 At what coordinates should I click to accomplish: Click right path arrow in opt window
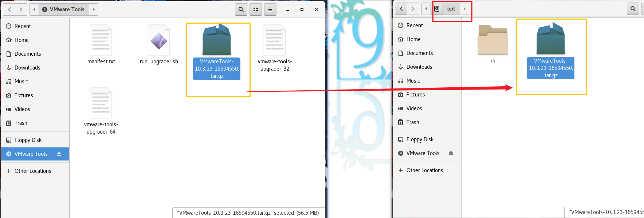[x=464, y=9]
